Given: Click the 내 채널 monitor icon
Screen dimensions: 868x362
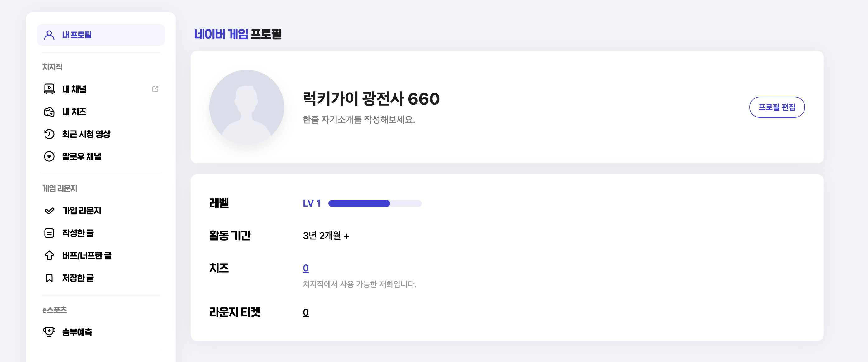Looking at the screenshot, I should (49, 89).
